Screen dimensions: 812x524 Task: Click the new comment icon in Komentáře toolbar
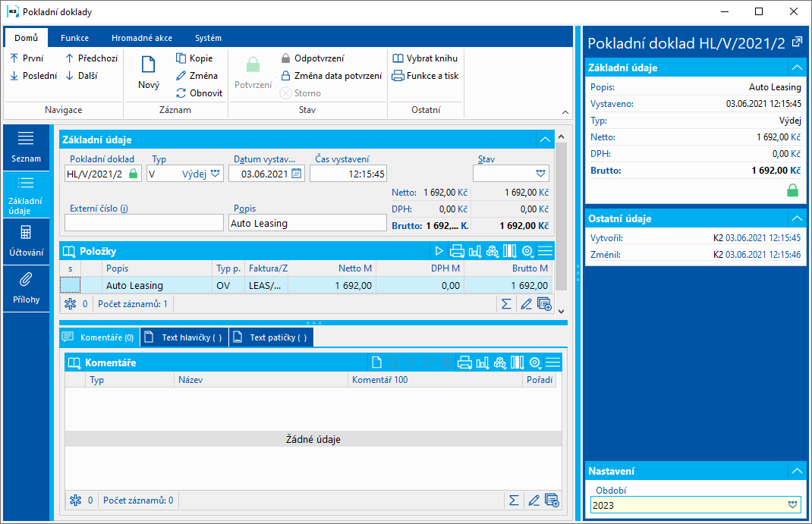point(376,362)
